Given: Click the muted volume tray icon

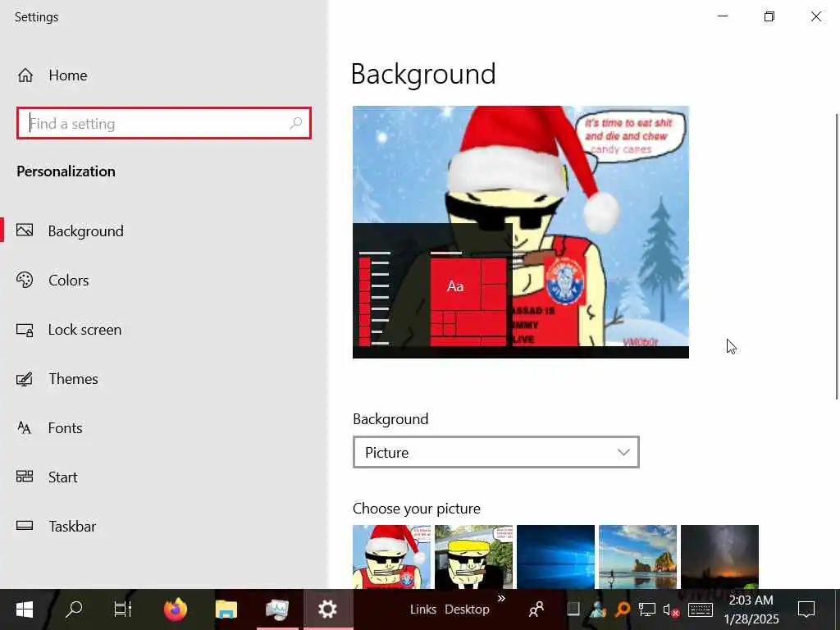Looking at the screenshot, I should coord(671,609).
